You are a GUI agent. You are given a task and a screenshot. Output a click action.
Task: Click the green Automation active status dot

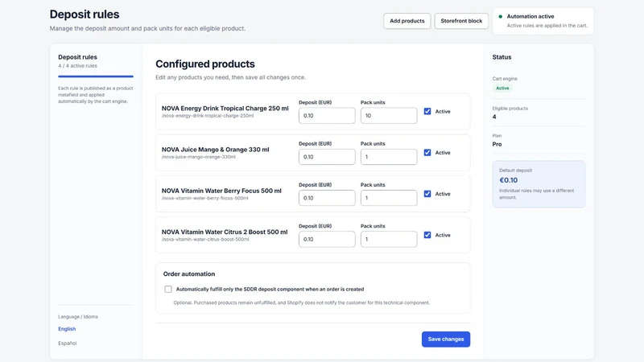[x=500, y=17]
